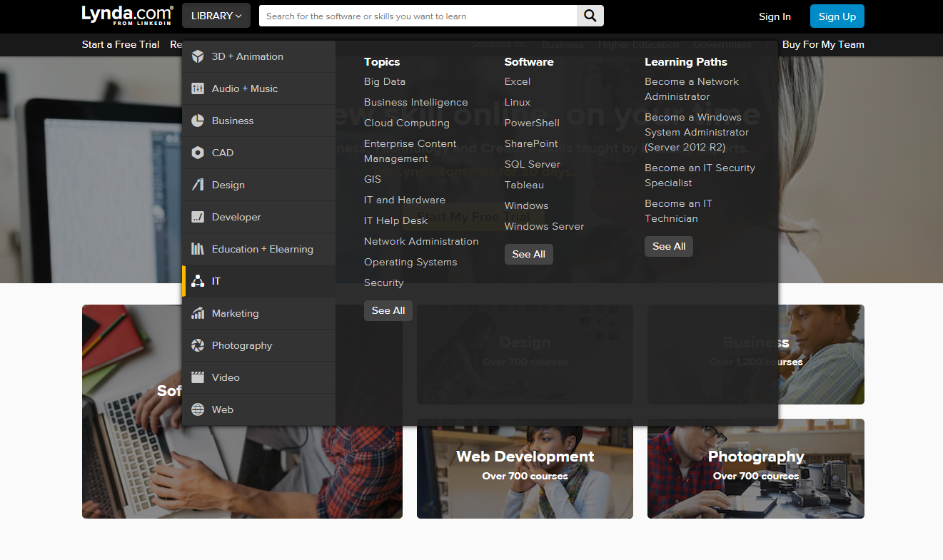Click the IT network icon
The height and width of the screenshot is (560, 943).
point(198,281)
